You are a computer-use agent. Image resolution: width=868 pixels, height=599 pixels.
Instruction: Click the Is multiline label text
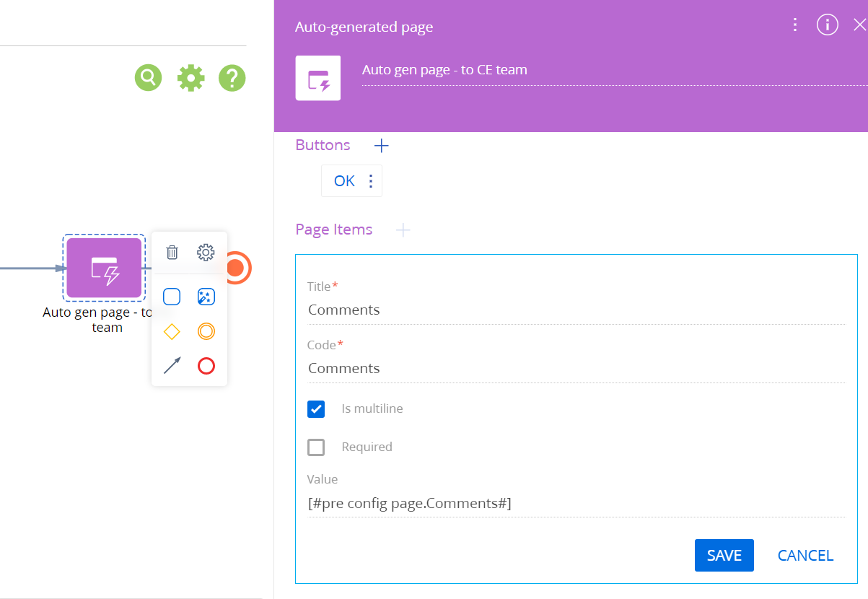click(x=372, y=408)
